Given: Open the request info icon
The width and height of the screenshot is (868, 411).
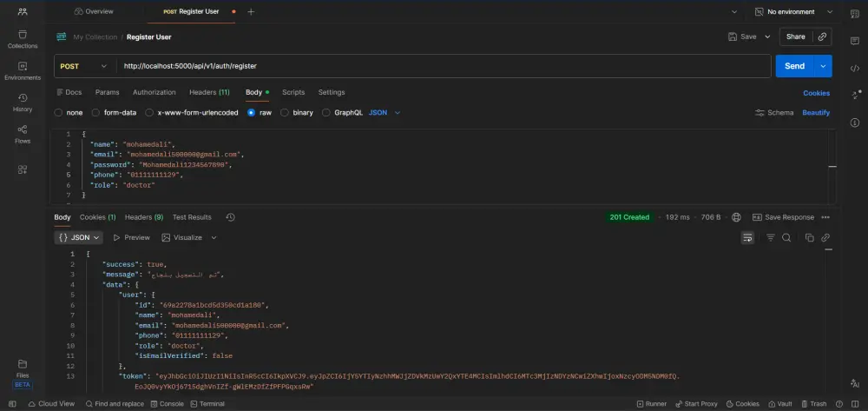Looking at the screenshot, I should (854, 123).
